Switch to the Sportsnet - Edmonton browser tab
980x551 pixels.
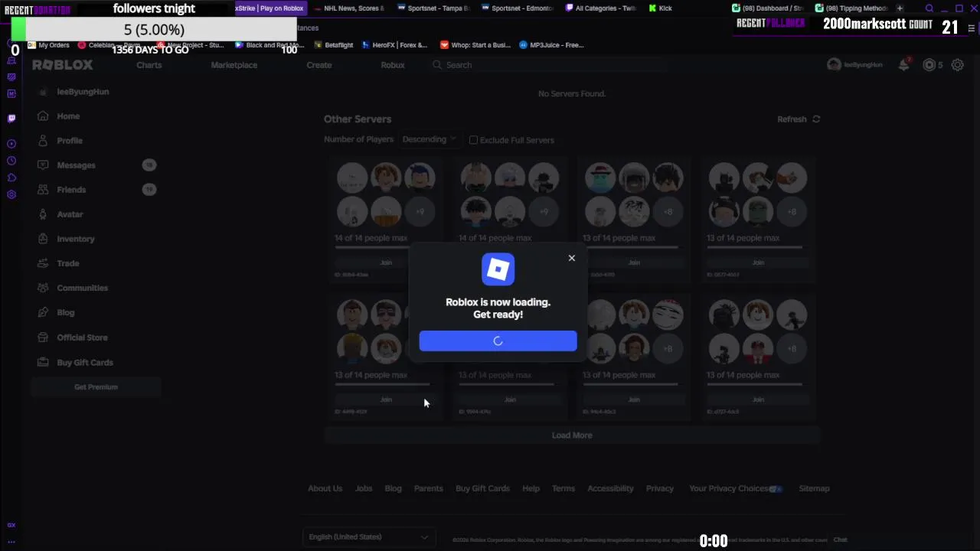pyautogui.click(x=517, y=8)
